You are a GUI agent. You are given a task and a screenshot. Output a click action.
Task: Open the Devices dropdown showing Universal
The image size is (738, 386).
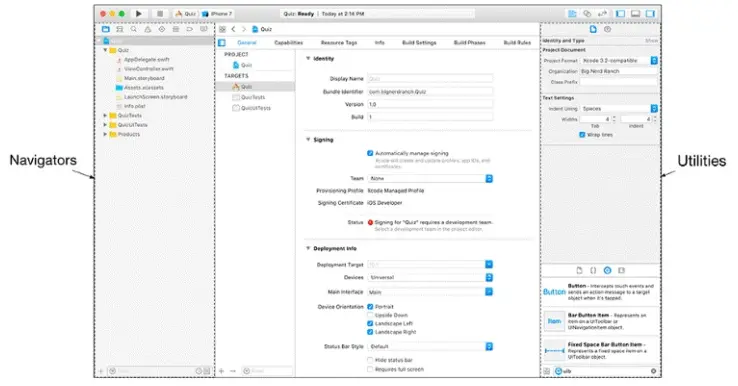(x=430, y=277)
